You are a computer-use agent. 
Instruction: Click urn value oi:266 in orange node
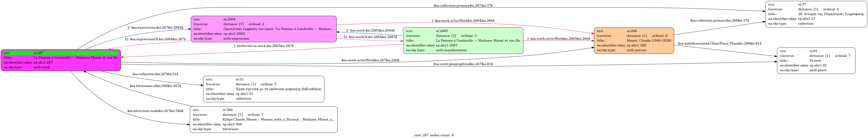[x=632, y=31]
